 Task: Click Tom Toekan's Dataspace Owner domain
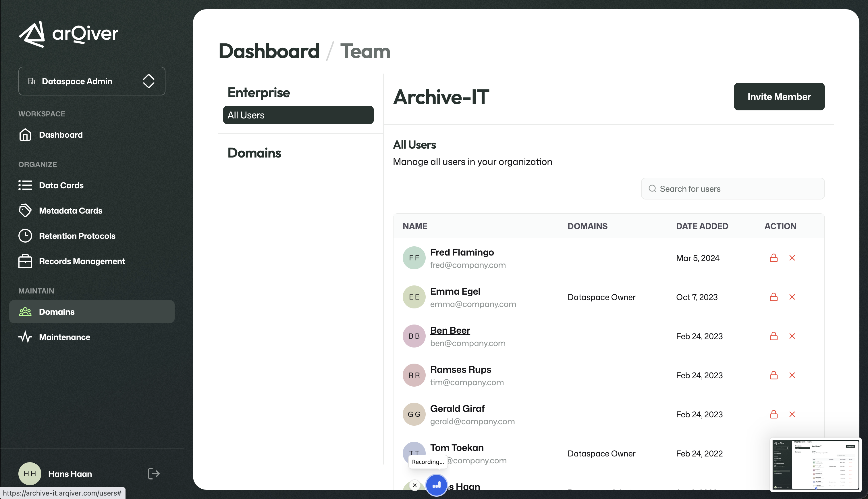click(601, 453)
